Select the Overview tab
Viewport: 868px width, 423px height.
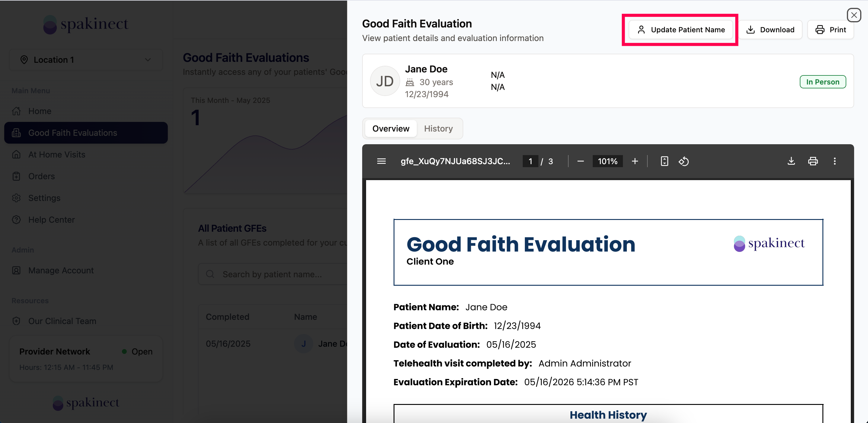pos(391,128)
